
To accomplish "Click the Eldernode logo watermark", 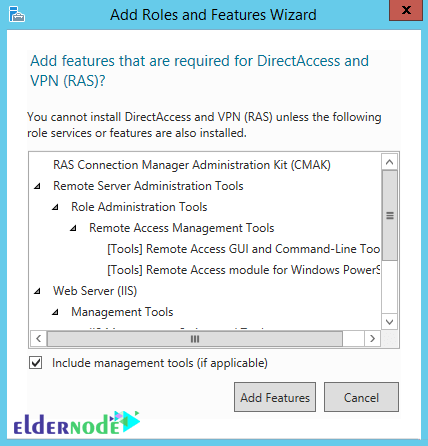I will point(77,423).
